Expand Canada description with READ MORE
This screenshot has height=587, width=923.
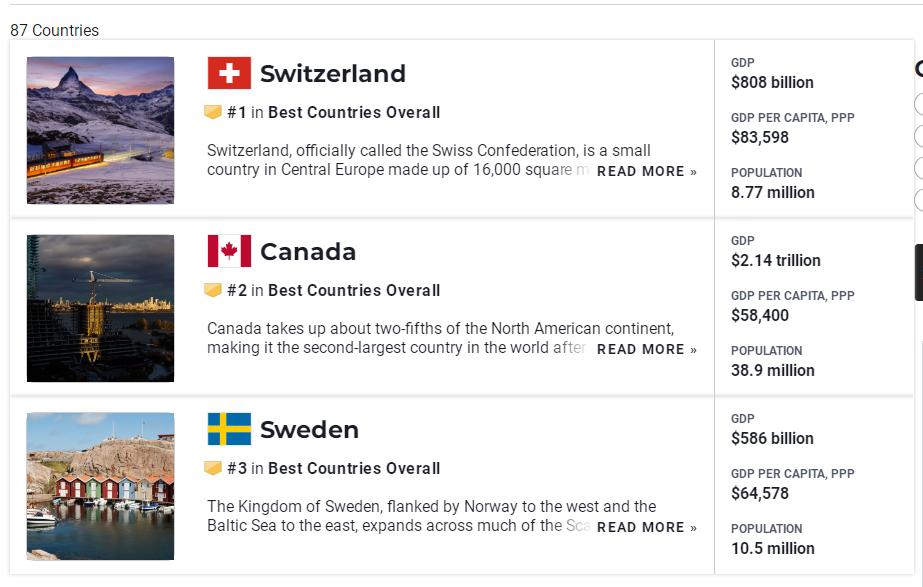click(x=647, y=349)
